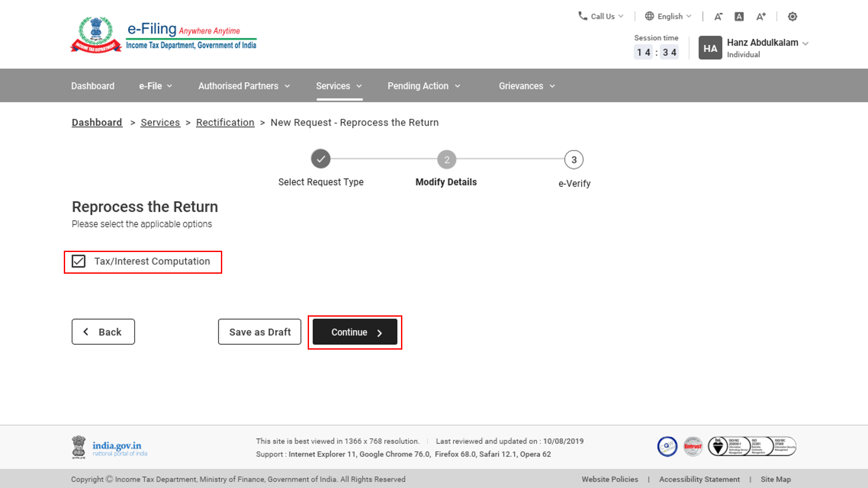Image resolution: width=868 pixels, height=488 pixels.
Task: Click the Rectification breadcrumb link
Action: point(225,122)
